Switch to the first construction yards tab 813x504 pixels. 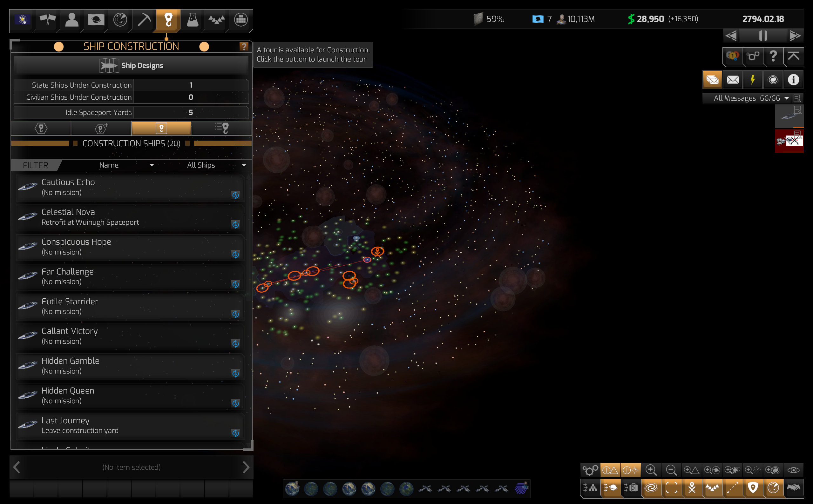pos(41,128)
